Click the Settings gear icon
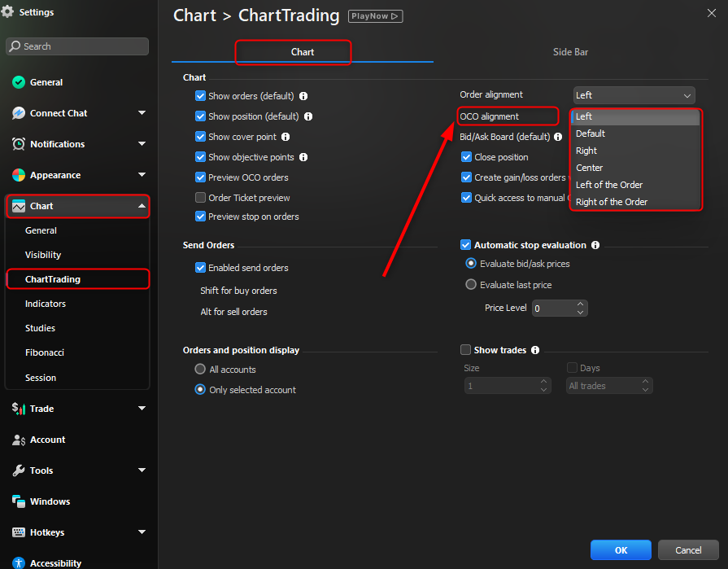This screenshot has height=569, width=728. point(7,11)
